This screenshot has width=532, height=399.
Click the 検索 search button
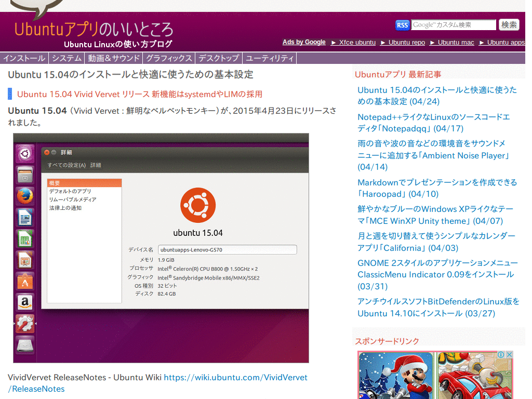coord(509,25)
